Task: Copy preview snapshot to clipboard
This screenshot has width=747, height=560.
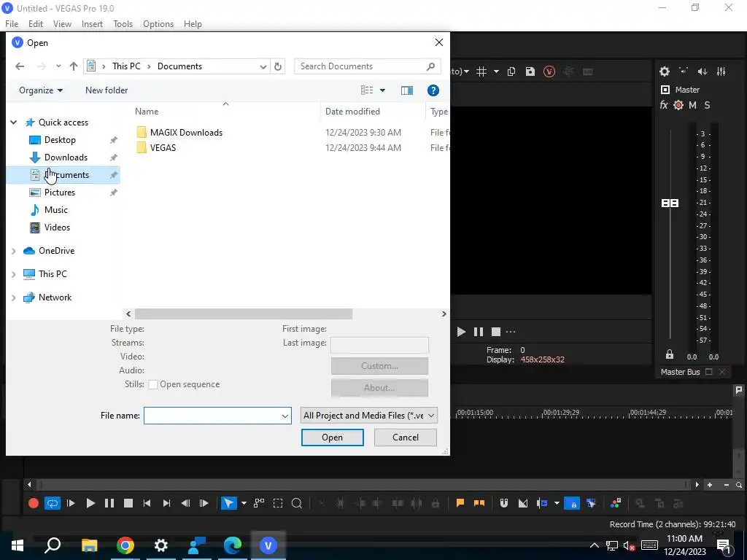Action: click(511, 71)
